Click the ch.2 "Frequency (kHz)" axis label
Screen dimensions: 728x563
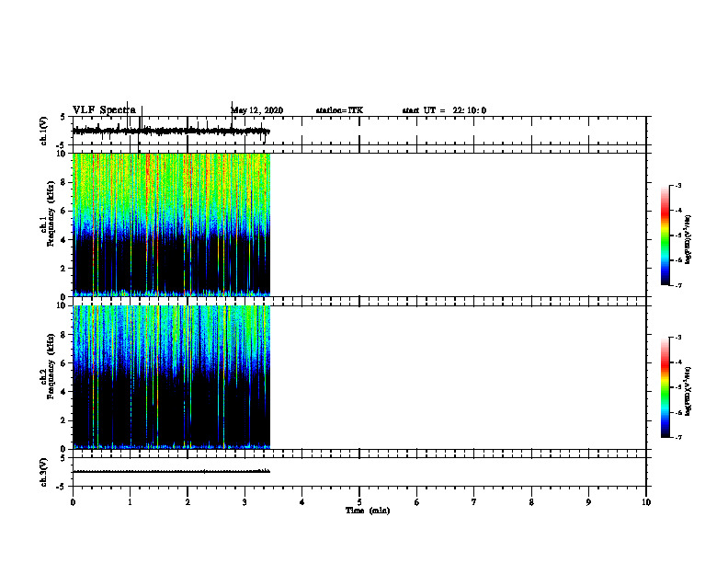click(51, 366)
